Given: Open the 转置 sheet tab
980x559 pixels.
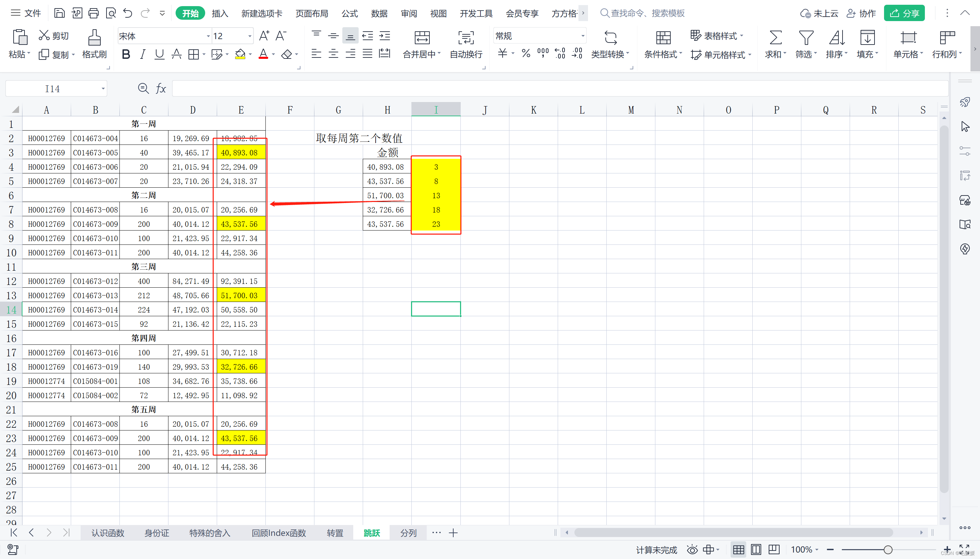Looking at the screenshot, I should tap(335, 532).
